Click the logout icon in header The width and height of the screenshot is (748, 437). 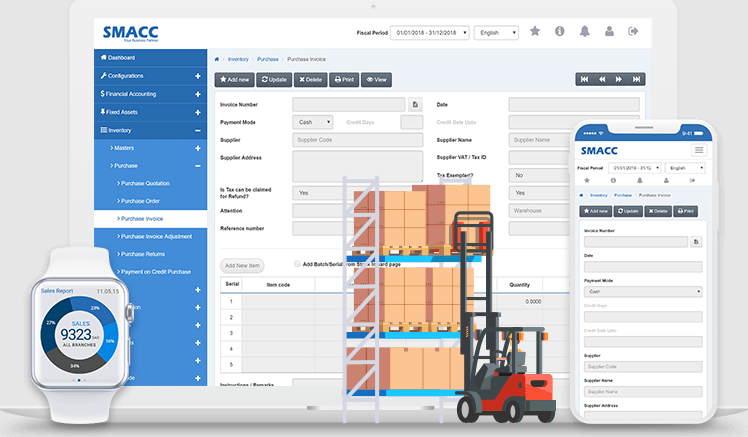coord(633,31)
